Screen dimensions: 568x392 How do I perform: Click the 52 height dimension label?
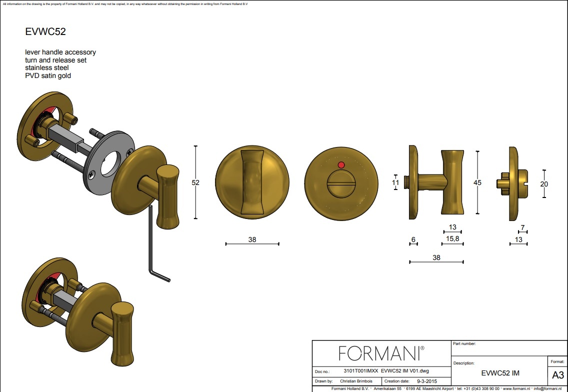pos(195,183)
